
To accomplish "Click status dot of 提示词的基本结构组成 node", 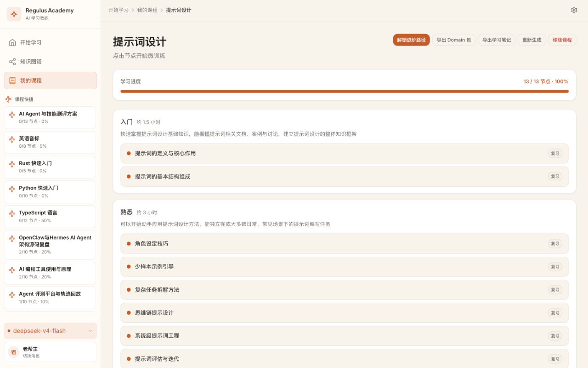I will pos(129,176).
